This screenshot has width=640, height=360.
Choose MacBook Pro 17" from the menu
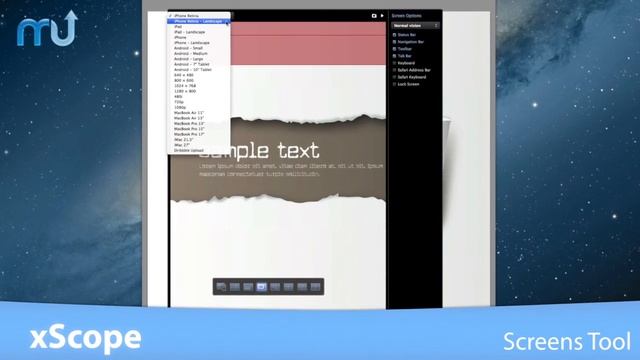click(x=199, y=134)
